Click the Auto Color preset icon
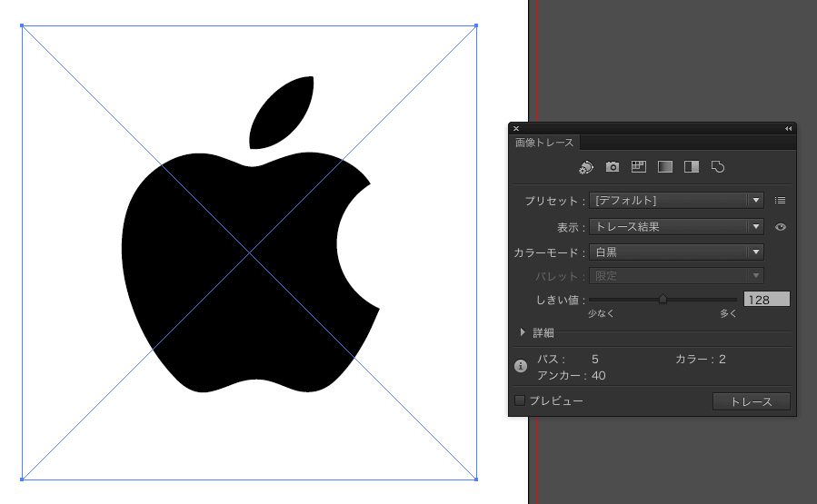817x504 pixels. (x=586, y=166)
